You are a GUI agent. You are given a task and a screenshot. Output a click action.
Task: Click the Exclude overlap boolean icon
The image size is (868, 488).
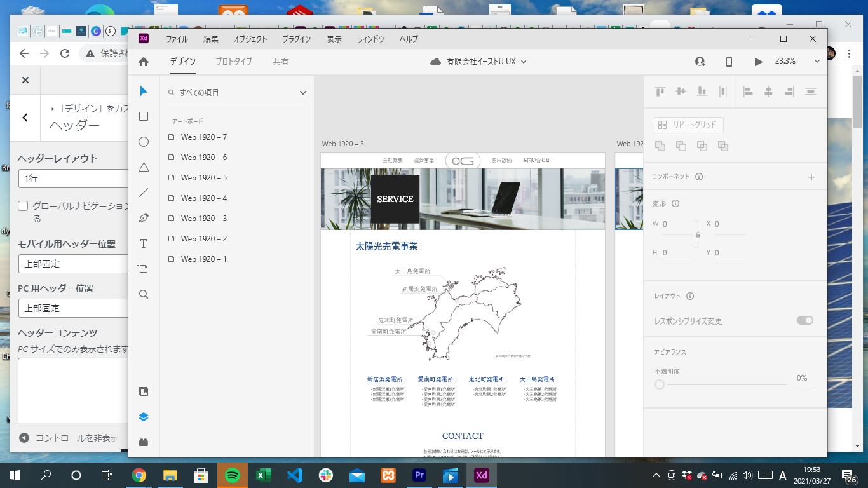coord(723,146)
